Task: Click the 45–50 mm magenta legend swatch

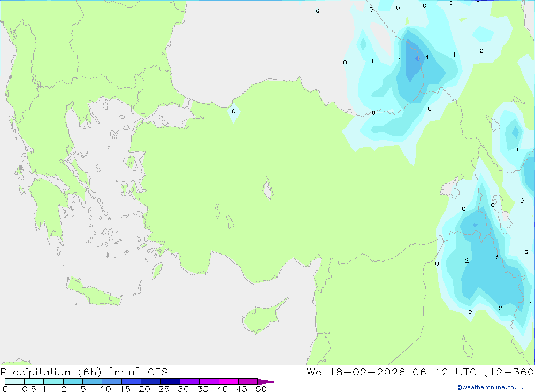Action: click(x=248, y=381)
